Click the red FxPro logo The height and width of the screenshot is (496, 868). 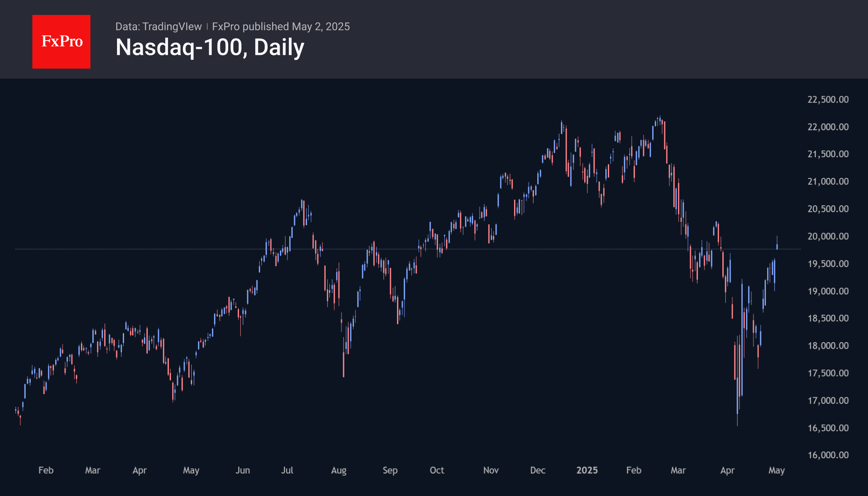(x=61, y=41)
